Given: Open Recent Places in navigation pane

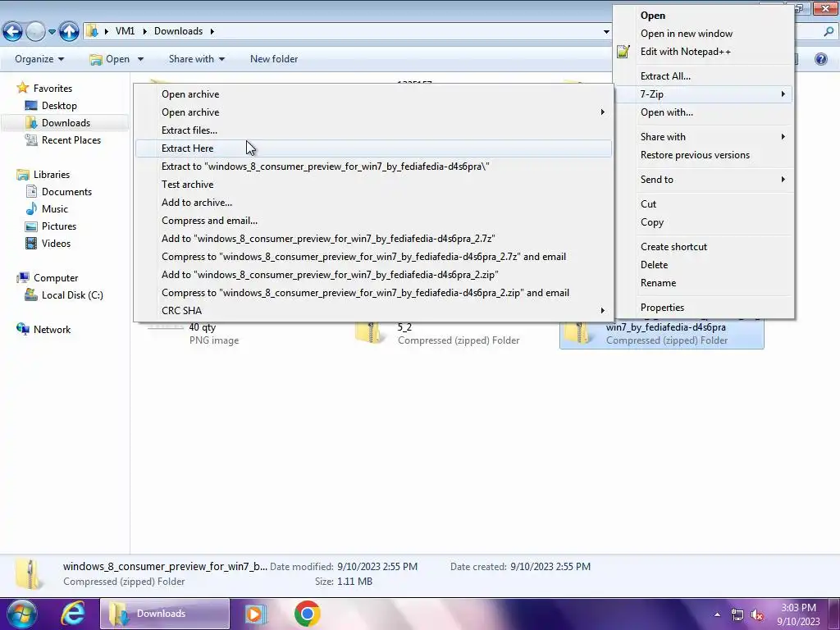Looking at the screenshot, I should click(x=63, y=139).
